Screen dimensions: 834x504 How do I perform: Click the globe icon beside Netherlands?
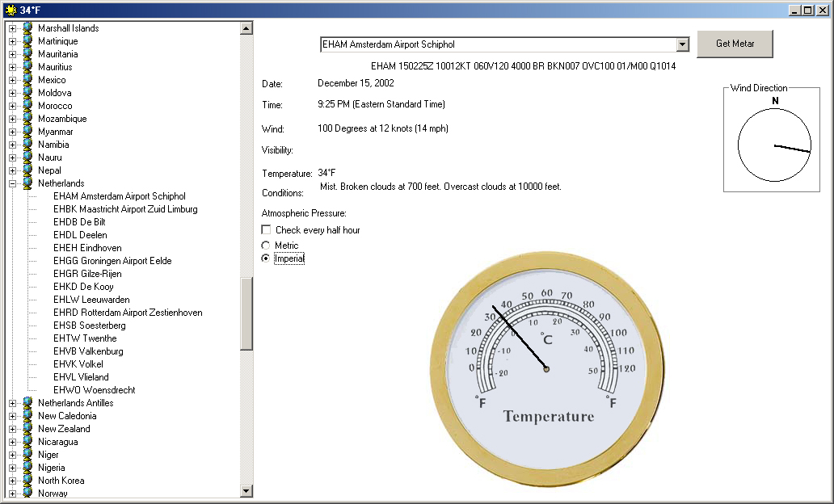[x=27, y=183]
